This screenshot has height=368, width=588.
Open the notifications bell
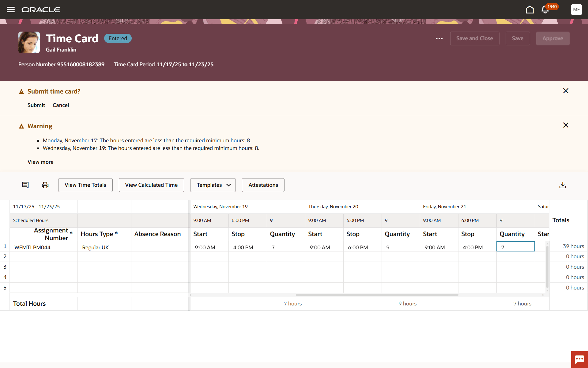(545, 10)
